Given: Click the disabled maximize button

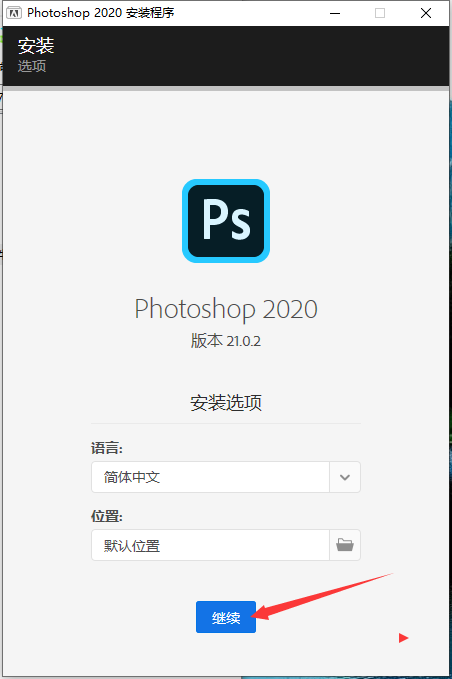Looking at the screenshot, I should pos(380,13).
